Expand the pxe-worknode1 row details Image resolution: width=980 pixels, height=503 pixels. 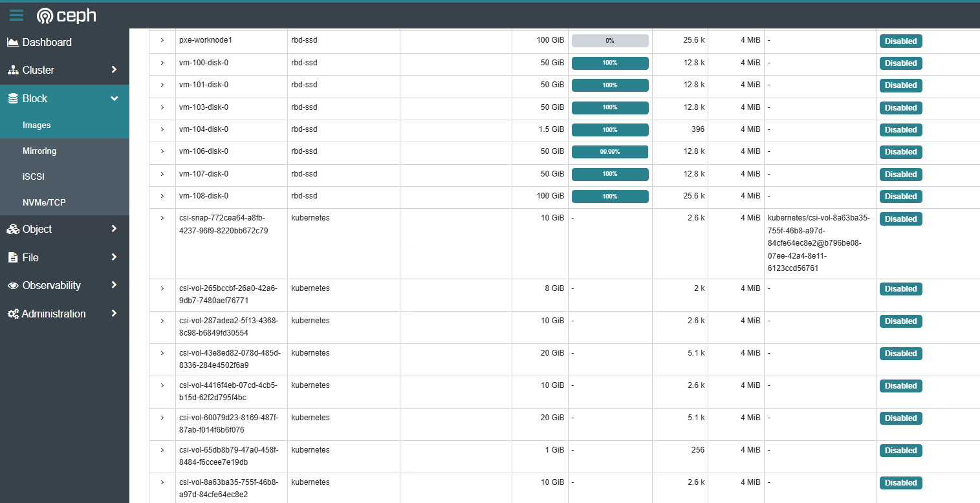(162, 40)
